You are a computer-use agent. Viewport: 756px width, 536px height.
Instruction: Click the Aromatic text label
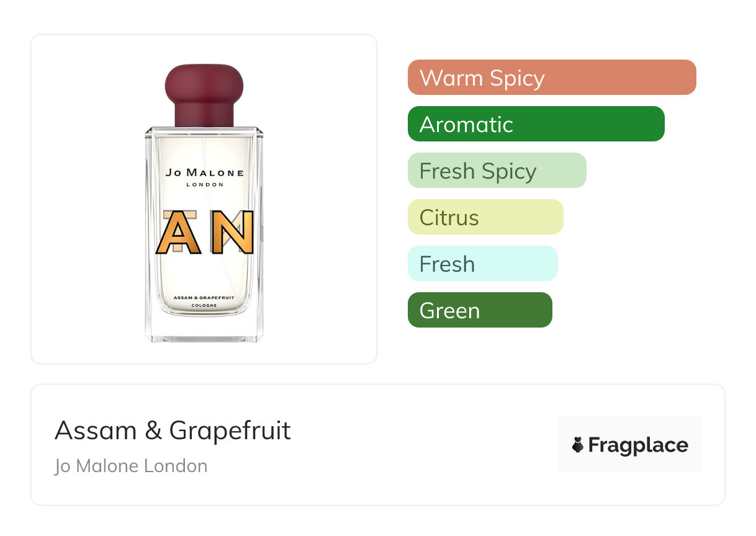466,125
